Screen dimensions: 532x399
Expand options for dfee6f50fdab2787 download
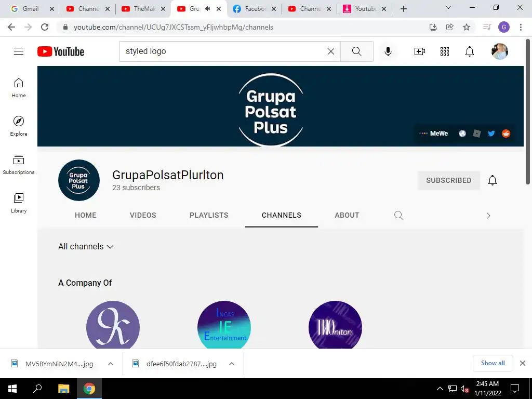(231, 364)
